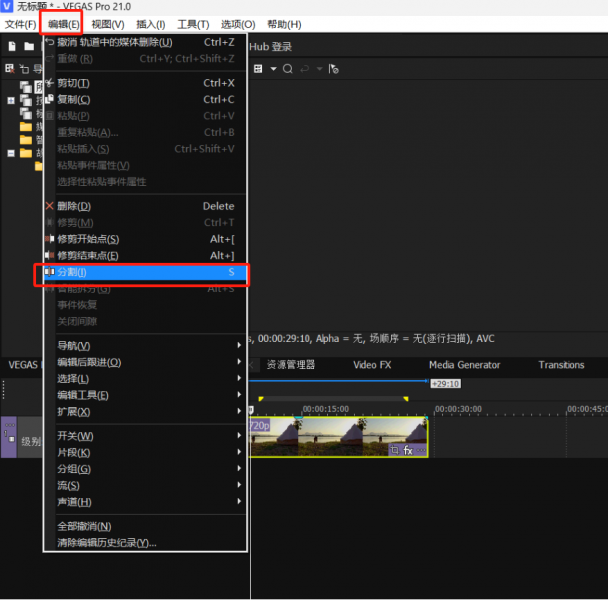Choose 删除(D) in the edit menu
This screenshot has width=608, height=600.
click(x=145, y=206)
